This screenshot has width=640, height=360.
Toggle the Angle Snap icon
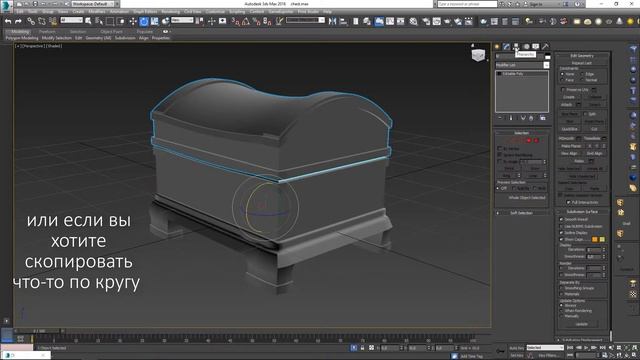coord(246,21)
